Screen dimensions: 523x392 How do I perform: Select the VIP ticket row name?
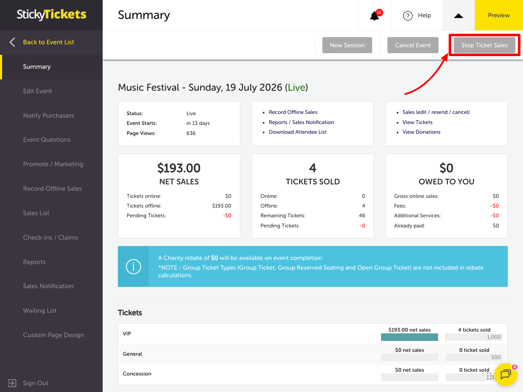[127, 334]
